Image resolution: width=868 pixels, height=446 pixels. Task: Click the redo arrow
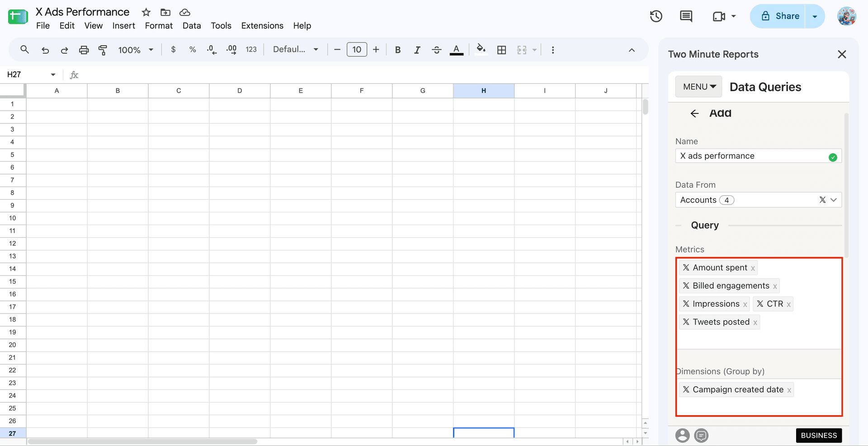tap(64, 50)
